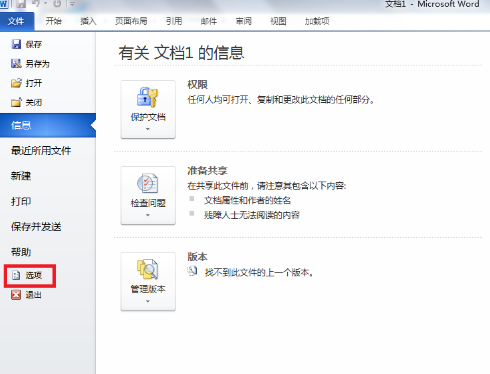Screen dimensions: 490x374
Task: Click the Check for Issues checklist icon
Action: pos(147,183)
